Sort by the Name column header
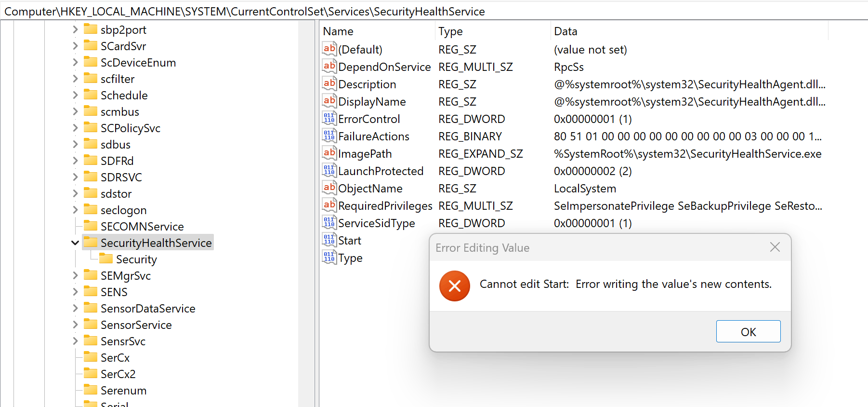The image size is (868, 407). [x=377, y=31]
